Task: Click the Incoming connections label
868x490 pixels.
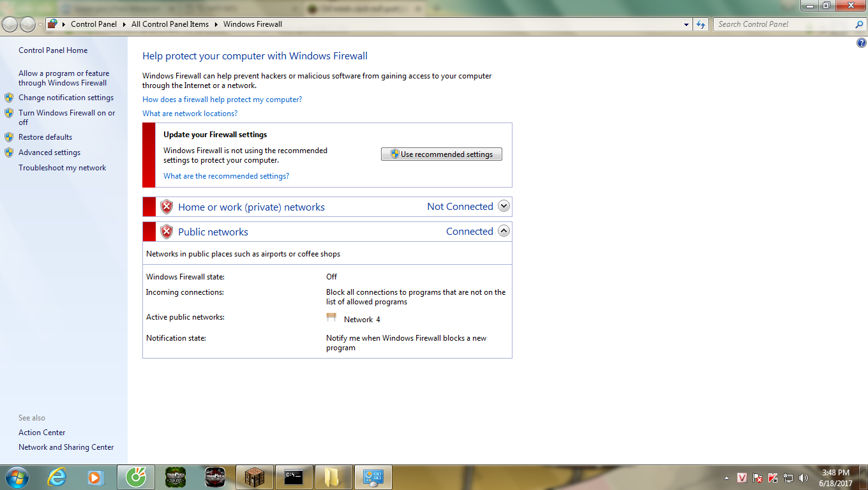Action: tap(185, 292)
